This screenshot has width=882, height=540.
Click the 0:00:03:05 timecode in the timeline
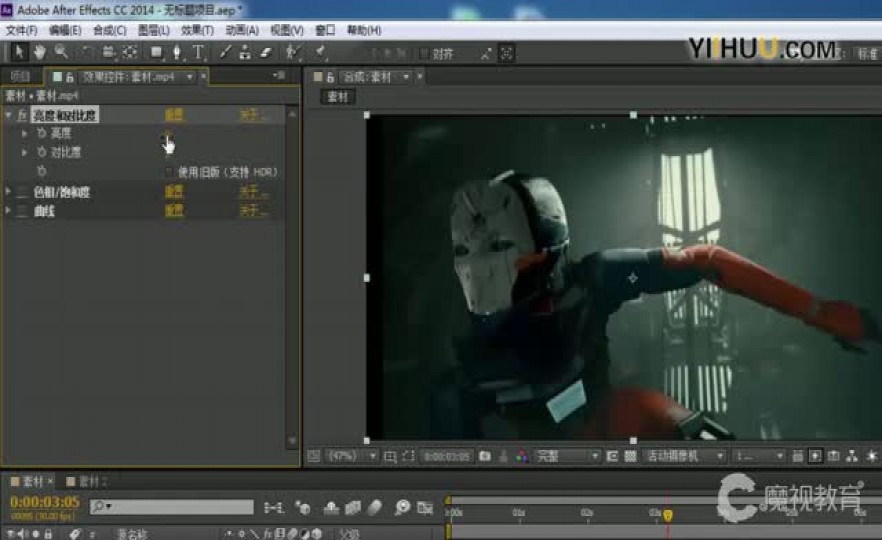(45, 502)
